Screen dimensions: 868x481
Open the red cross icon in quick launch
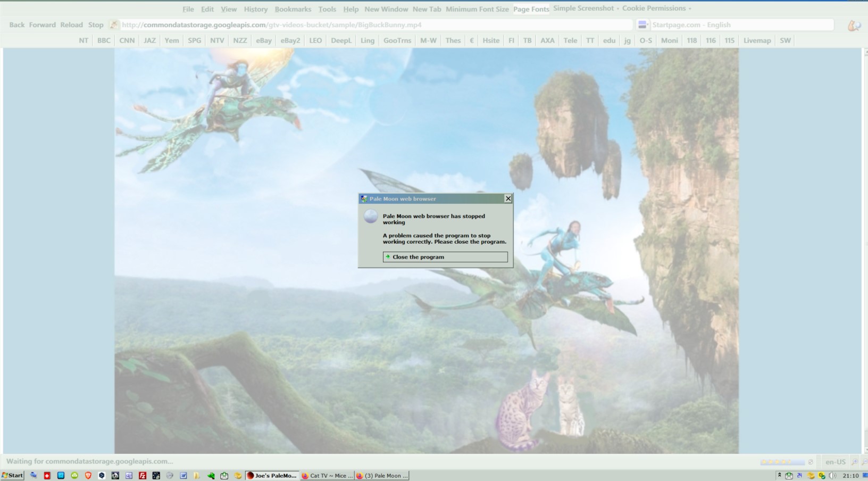[47, 476]
